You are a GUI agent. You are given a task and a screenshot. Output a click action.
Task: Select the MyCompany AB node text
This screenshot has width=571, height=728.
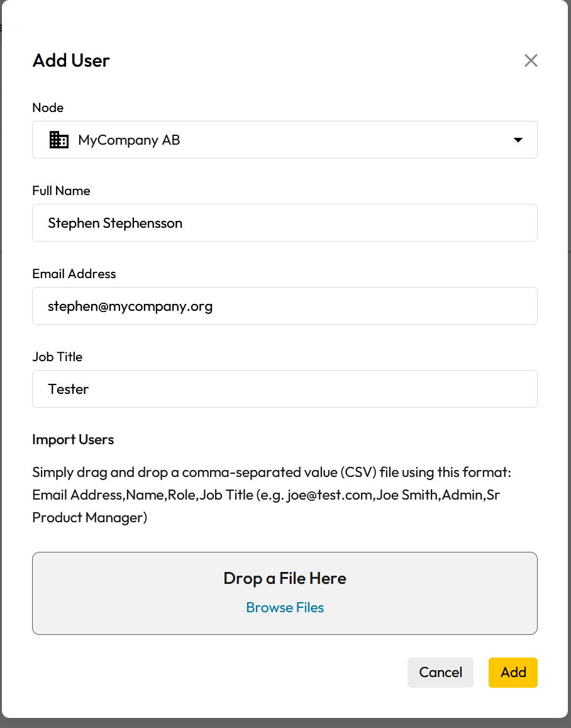coord(129,140)
